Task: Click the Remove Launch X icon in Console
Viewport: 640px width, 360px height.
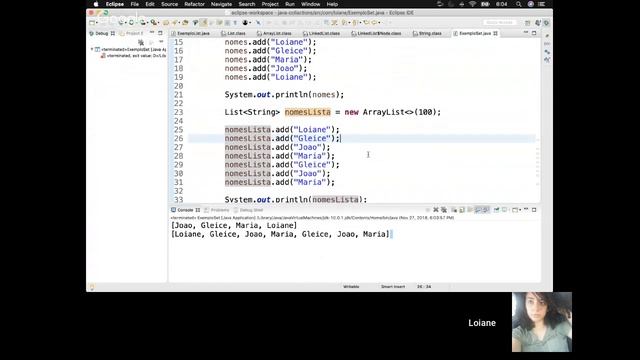Action: click(x=436, y=210)
